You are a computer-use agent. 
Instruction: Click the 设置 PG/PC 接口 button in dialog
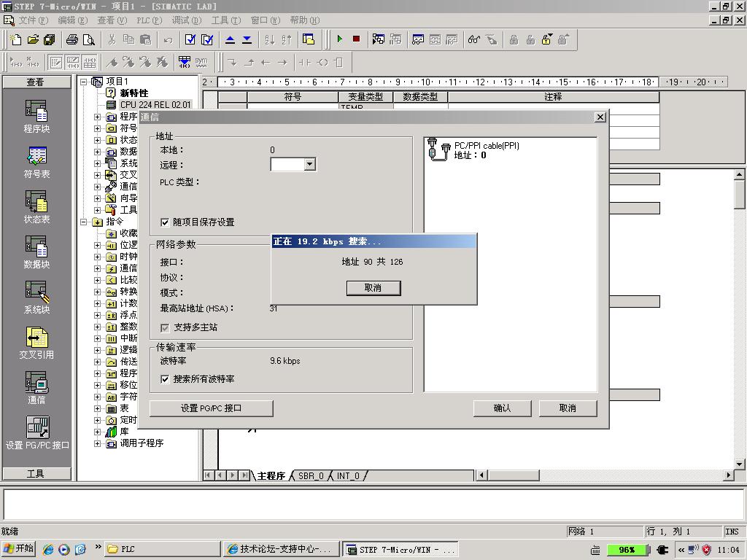click(x=211, y=408)
